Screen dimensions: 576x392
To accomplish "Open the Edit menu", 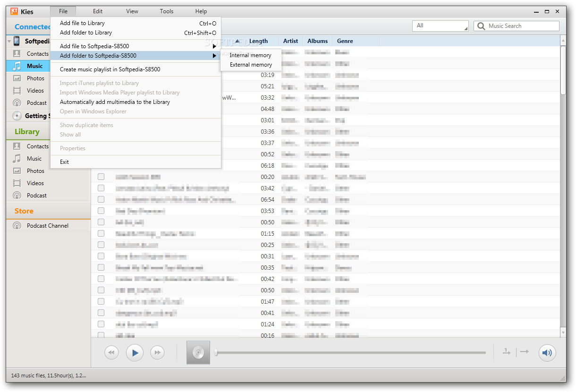I will pos(98,11).
